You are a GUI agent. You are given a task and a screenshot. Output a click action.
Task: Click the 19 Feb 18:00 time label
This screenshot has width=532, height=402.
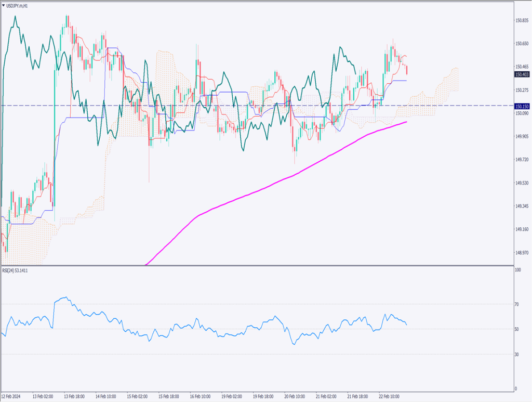pyautogui.click(x=263, y=396)
